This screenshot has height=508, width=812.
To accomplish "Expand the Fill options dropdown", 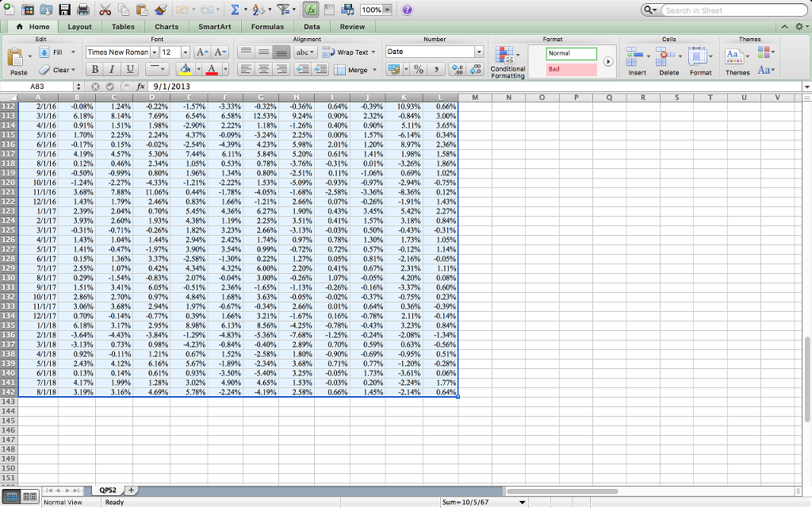I will tap(72, 51).
